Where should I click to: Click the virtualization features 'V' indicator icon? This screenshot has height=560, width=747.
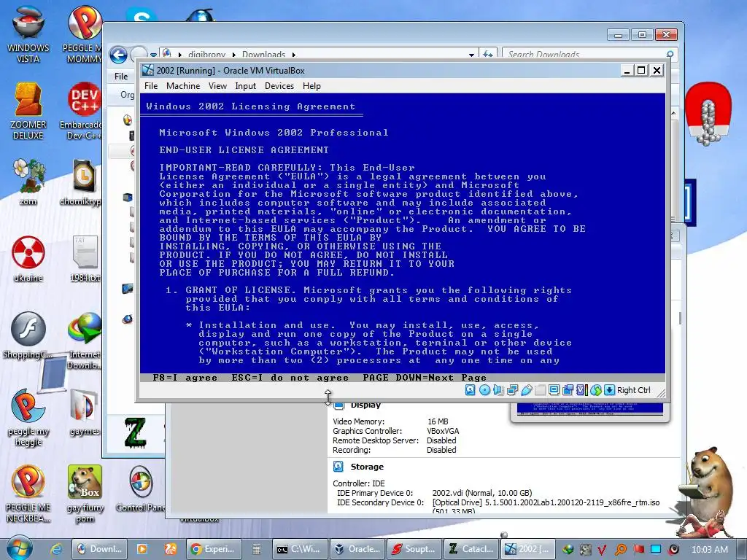[x=581, y=390]
